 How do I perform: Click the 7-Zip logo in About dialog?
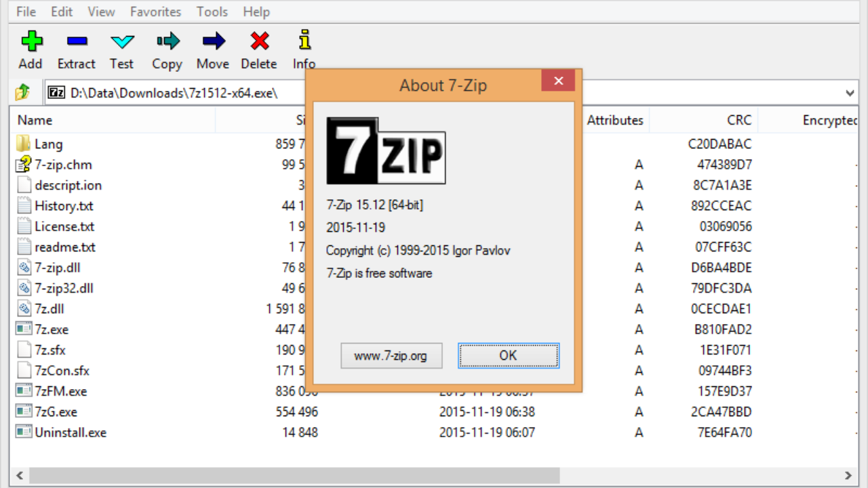click(x=386, y=150)
